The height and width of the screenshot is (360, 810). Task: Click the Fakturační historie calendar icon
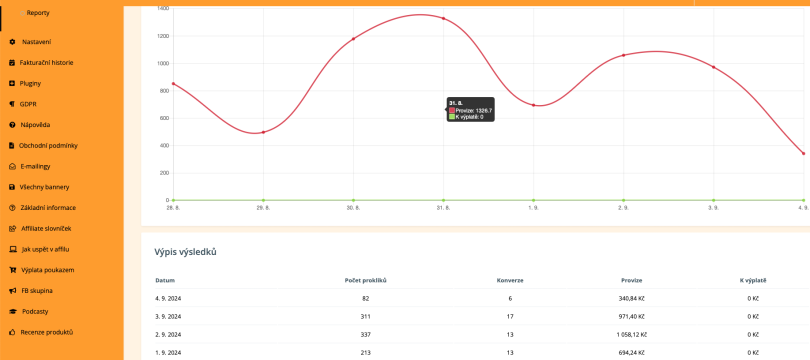(x=12, y=62)
